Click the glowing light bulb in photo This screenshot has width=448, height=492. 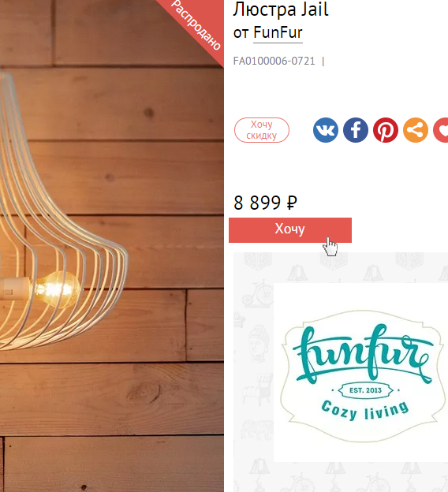click(x=57, y=289)
